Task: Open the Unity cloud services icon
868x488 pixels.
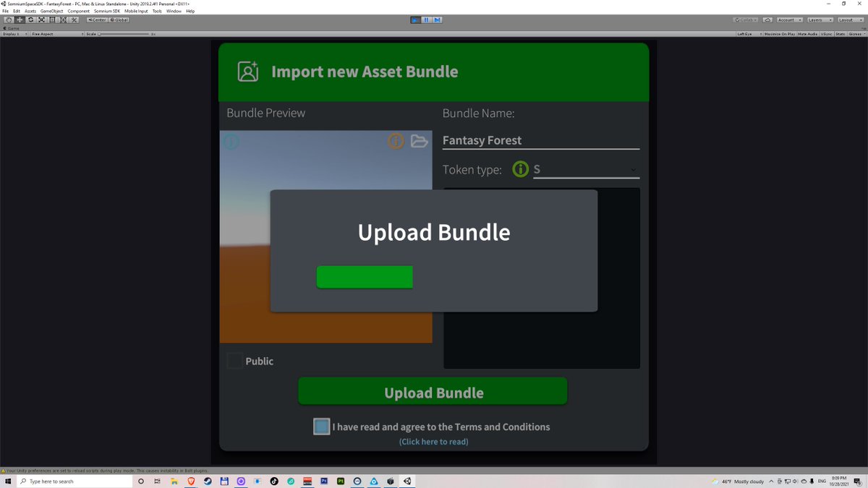Action: 767,20
